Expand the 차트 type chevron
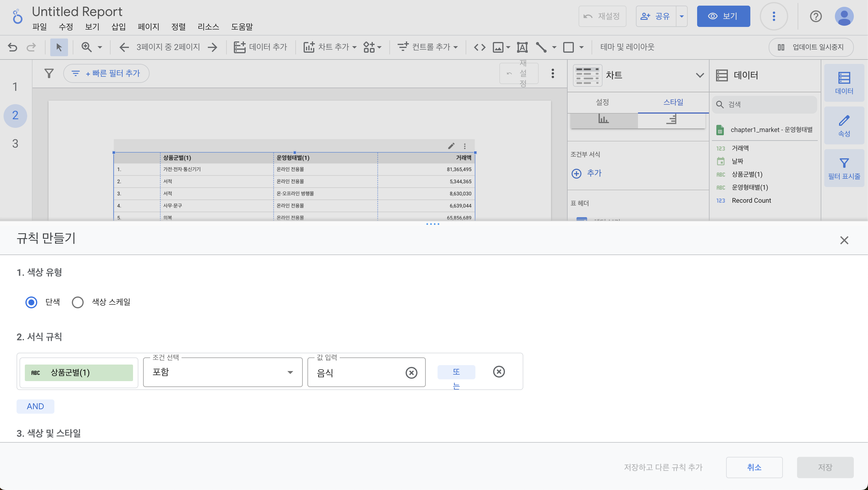 point(699,75)
